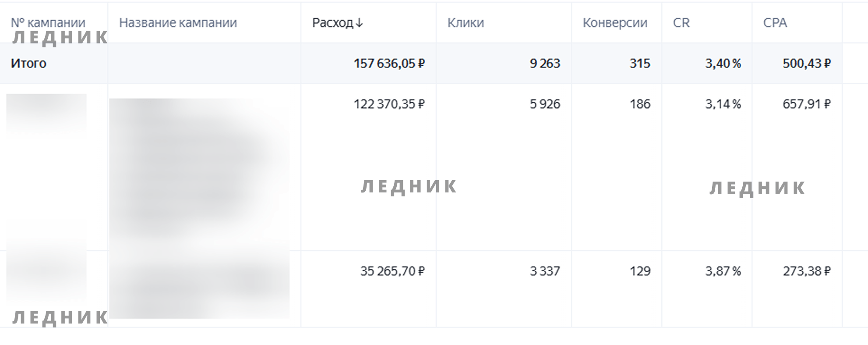
Task: Select the Название кампании column header
Action: point(178,23)
